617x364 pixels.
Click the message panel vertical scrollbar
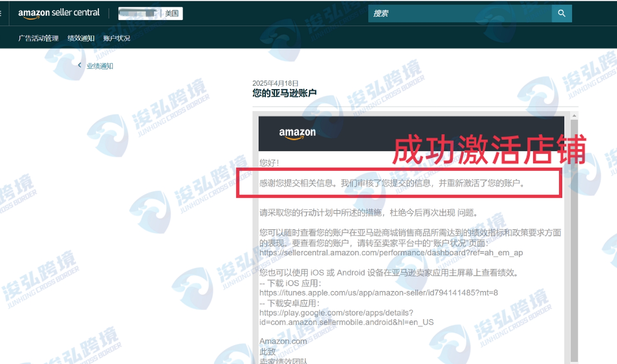pyautogui.click(x=574, y=240)
